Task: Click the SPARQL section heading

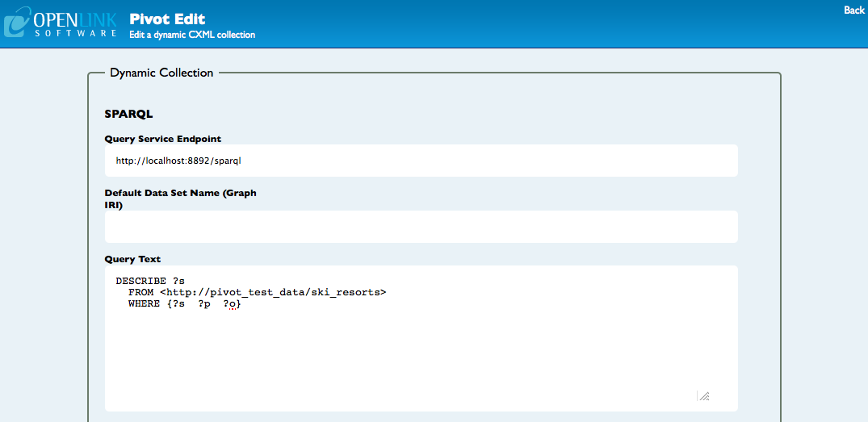Action: [x=128, y=114]
